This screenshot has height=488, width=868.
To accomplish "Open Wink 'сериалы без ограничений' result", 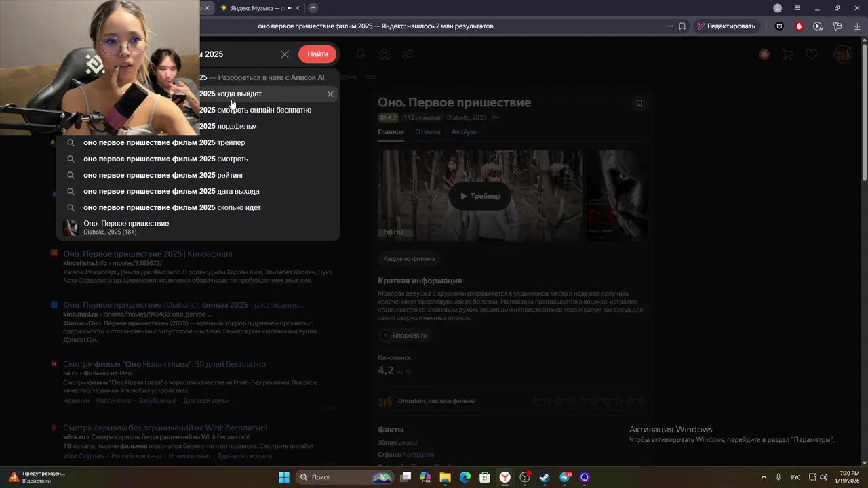I will coord(165,428).
